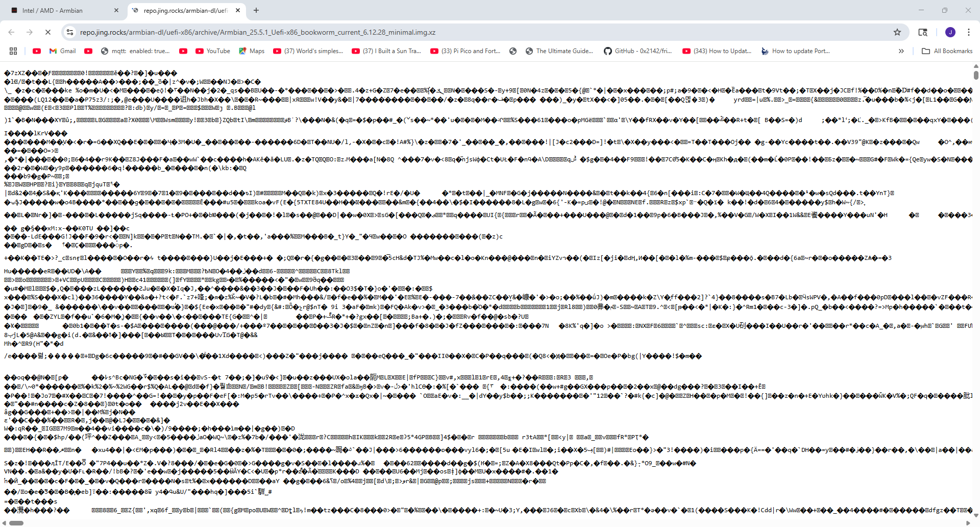Screen dimensions: 980x527
Task: Stop loading the page
Action: [x=48, y=32]
